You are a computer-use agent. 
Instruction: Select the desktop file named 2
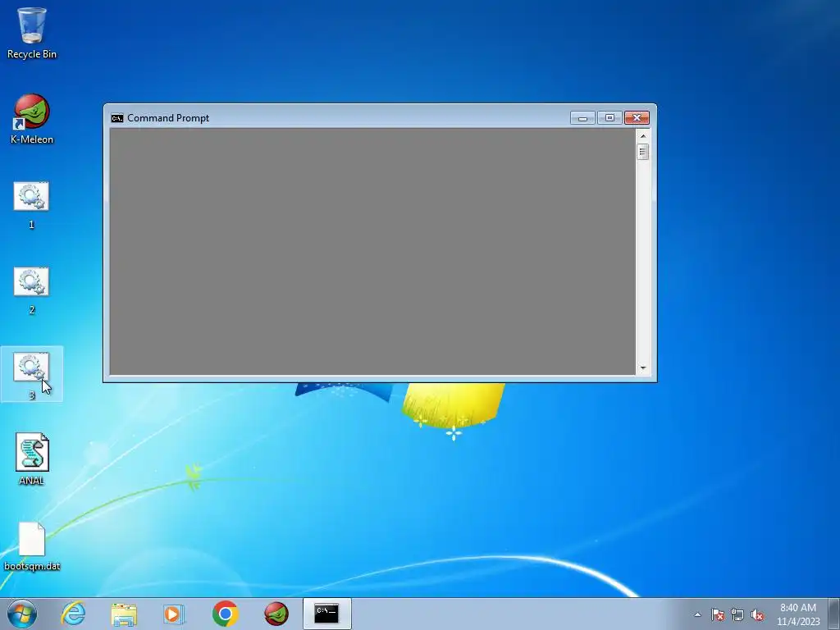(x=32, y=290)
